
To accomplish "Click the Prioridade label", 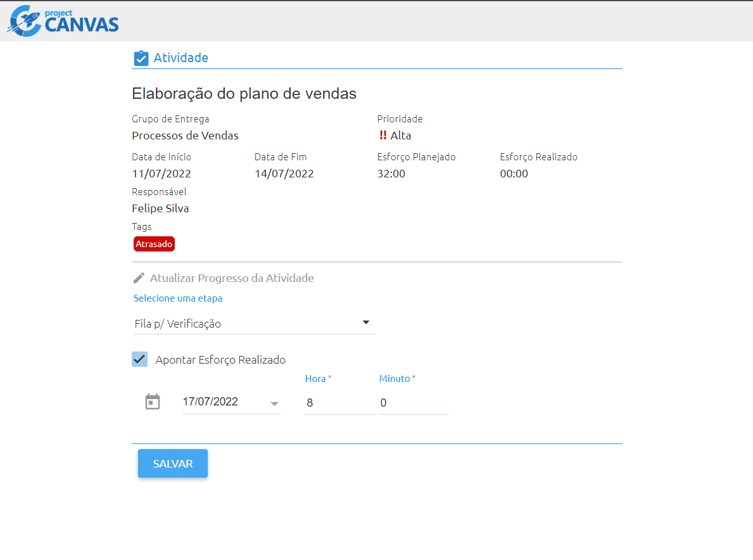I will coord(400,118).
